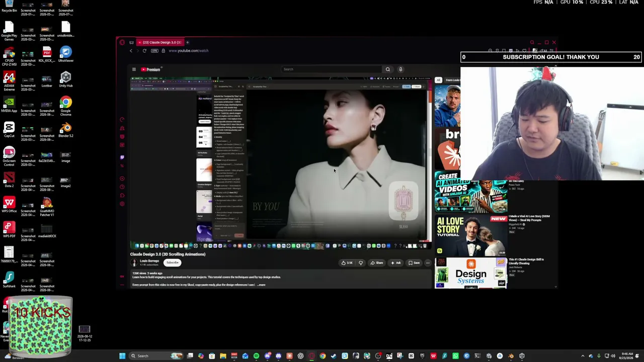The image size is (644, 362).
Task: Open a new browser tab
Action: pos(188,42)
